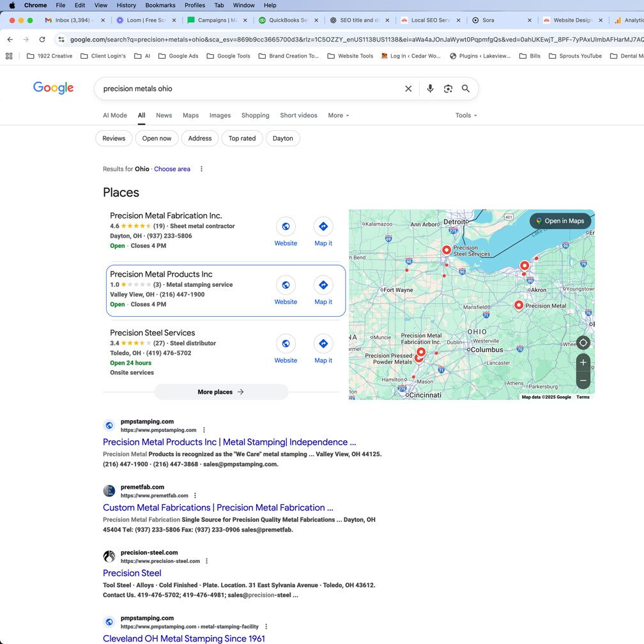Image resolution: width=644 pixels, height=644 pixels.
Task: Open more options next to Choose area
Action: [201, 169]
